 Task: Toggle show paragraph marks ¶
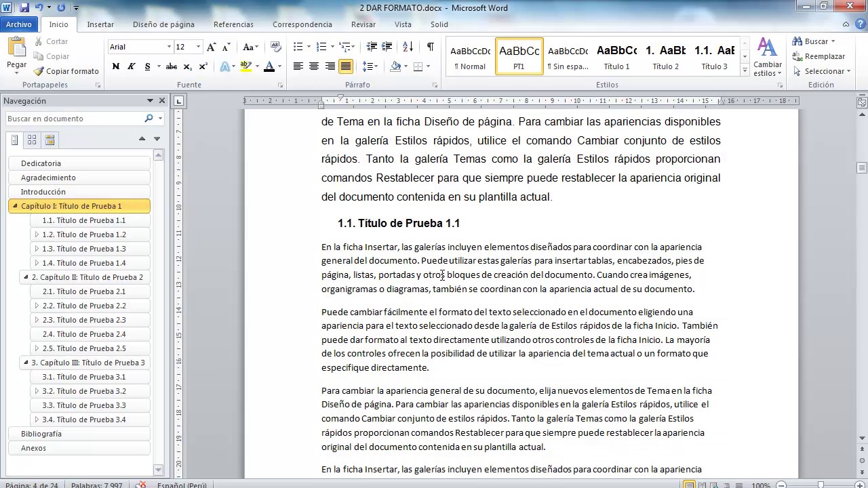(430, 47)
